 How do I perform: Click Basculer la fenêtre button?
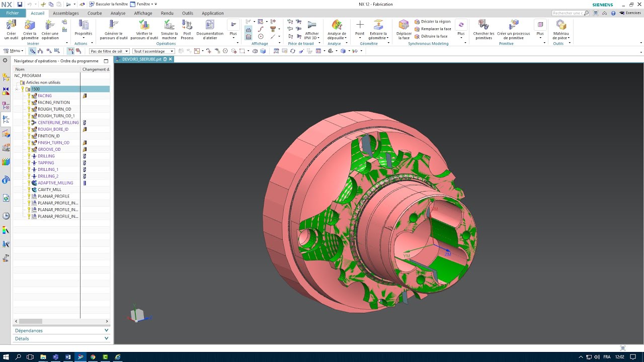point(108,4)
